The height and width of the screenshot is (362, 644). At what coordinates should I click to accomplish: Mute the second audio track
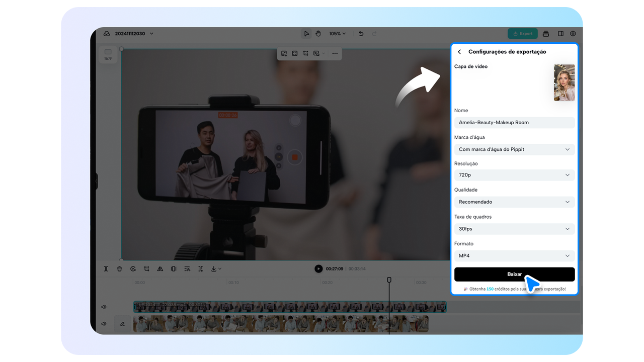(104, 323)
